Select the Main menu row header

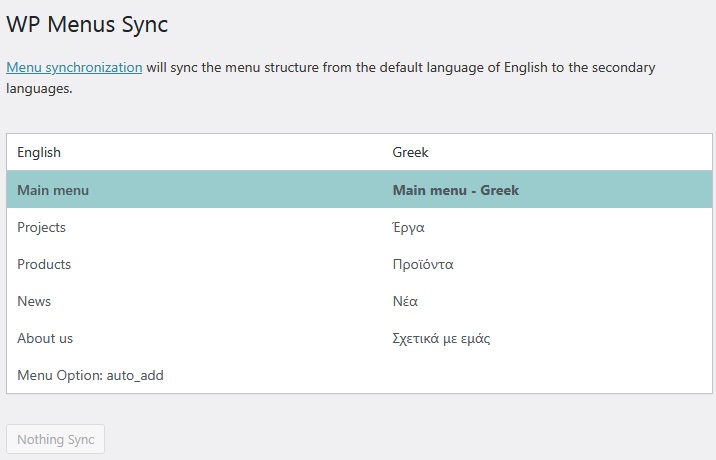point(53,190)
